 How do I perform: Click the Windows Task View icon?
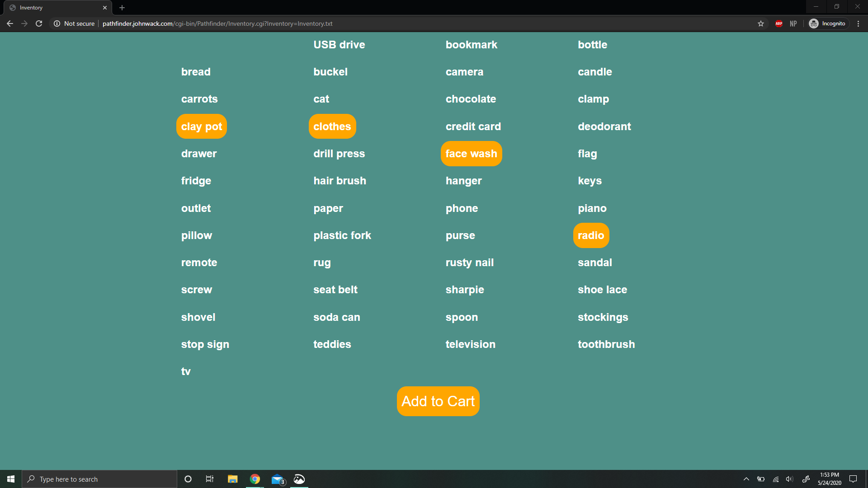pos(210,479)
